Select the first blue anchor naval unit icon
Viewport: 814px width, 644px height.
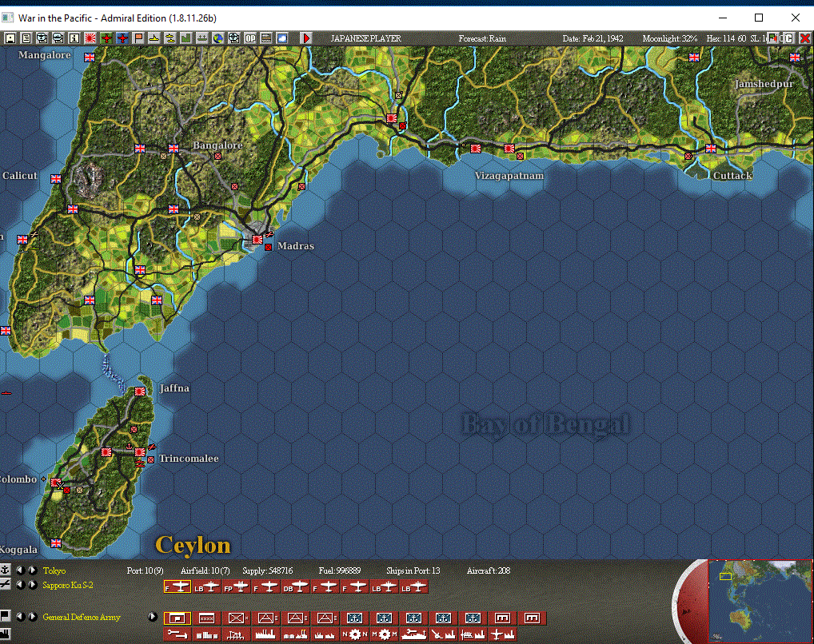(x=354, y=618)
